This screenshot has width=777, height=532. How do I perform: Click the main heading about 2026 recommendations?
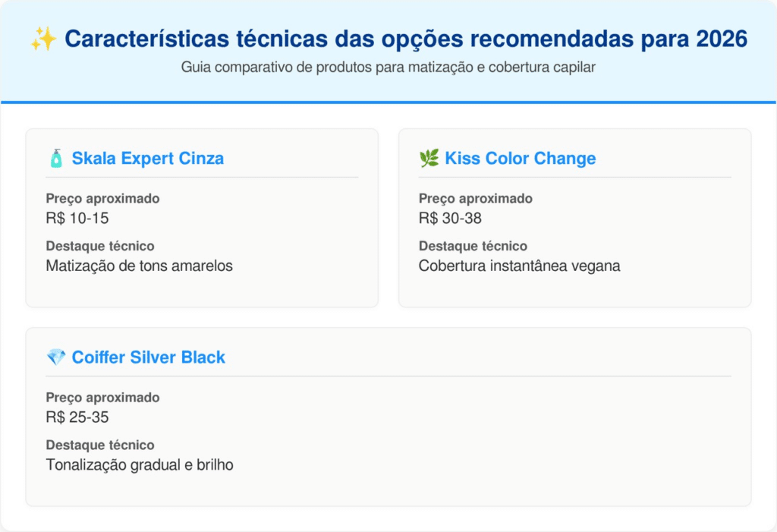(405, 39)
